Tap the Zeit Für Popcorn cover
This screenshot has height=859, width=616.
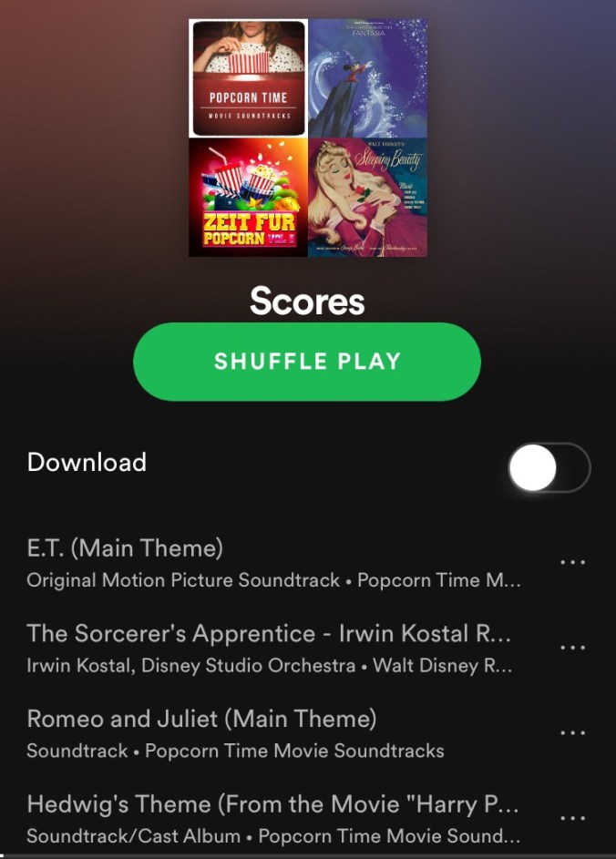coord(248,198)
